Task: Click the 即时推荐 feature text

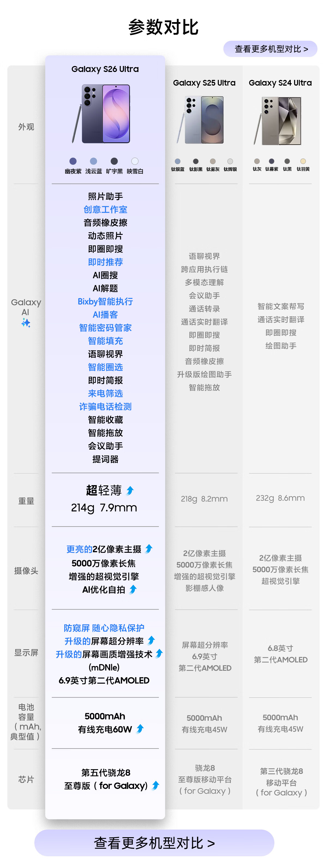Action: [105, 262]
